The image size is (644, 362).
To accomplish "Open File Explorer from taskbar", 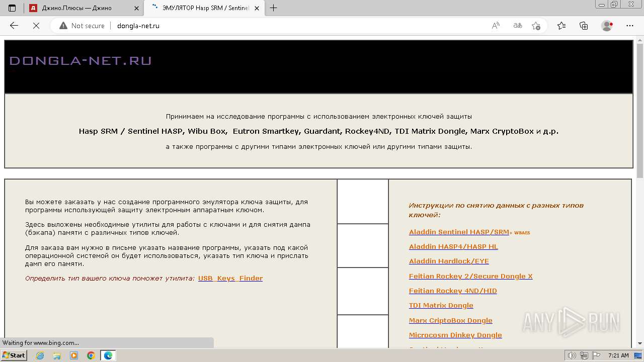I will (57, 355).
